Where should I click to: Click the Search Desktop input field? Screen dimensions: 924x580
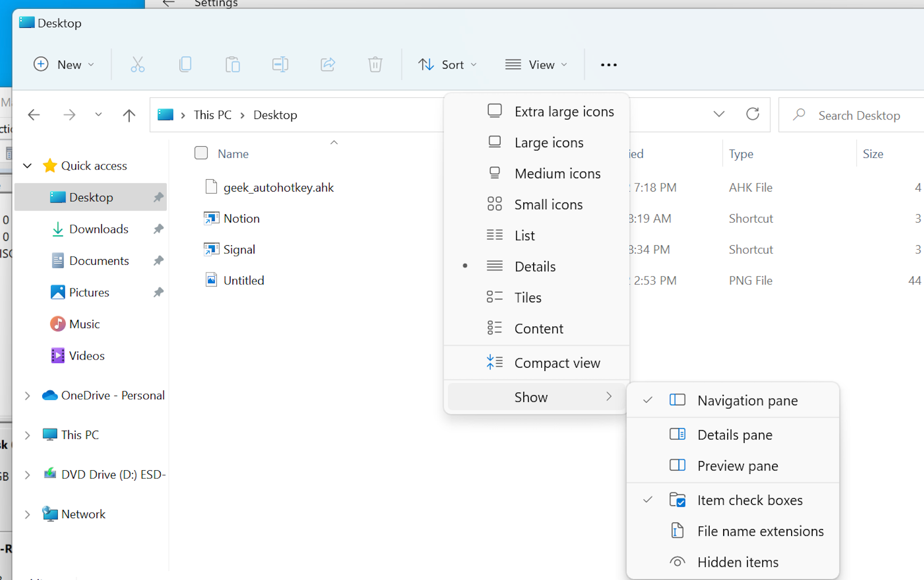coord(859,114)
